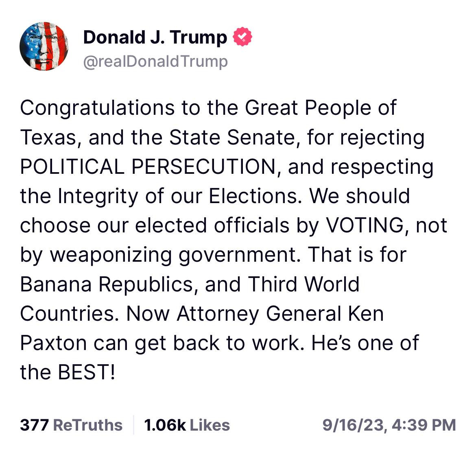Open Donald J. Trump's profile picture
The width and height of the screenshot is (476, 453).
(44, 46)
